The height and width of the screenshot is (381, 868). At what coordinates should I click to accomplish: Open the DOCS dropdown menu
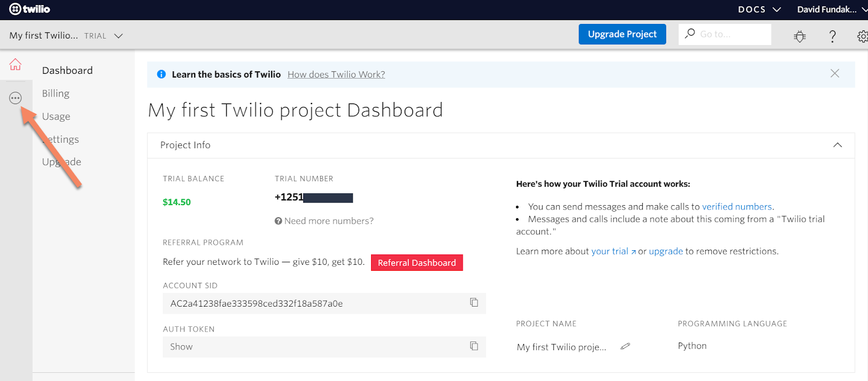tap(759, 9)
